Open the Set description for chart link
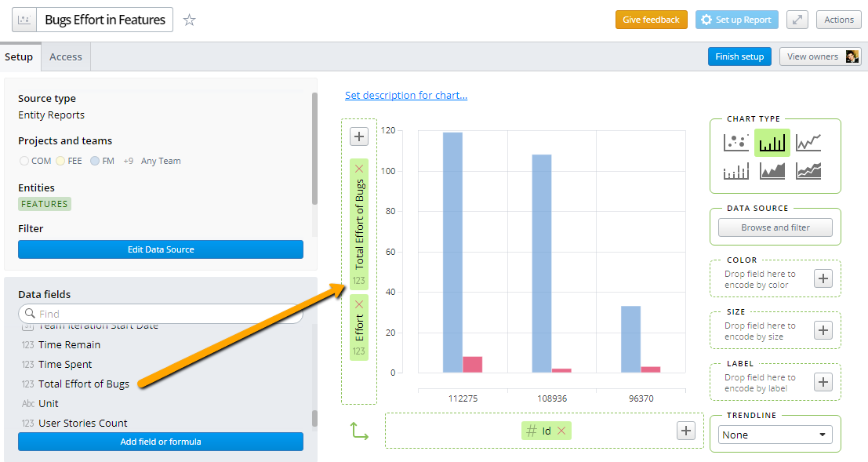The width and height of the screenshot is (868, 462). 406,95
